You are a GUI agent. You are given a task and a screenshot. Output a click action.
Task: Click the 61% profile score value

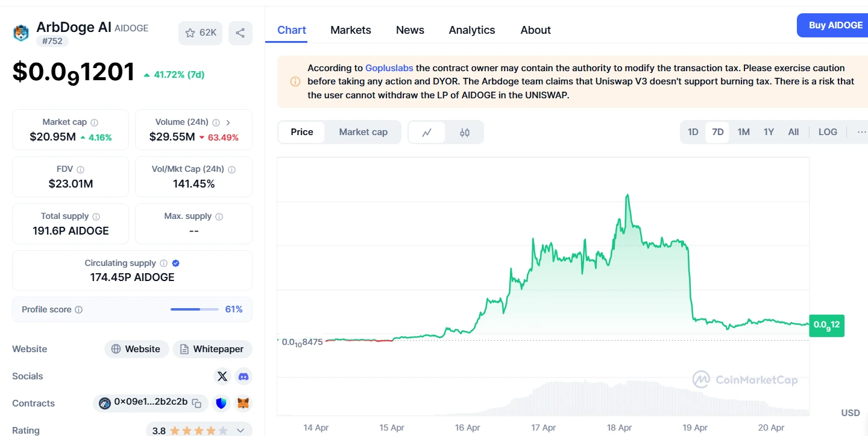coord(234,309)
